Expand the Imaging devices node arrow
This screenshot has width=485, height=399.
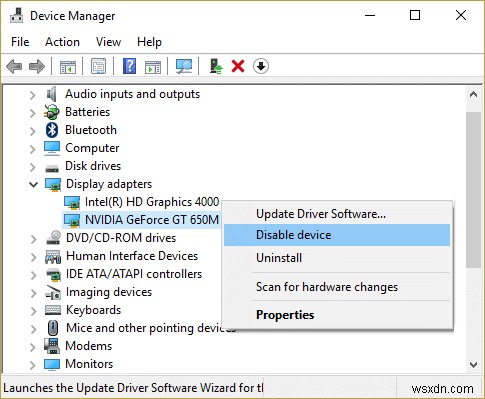pos(33,293)
